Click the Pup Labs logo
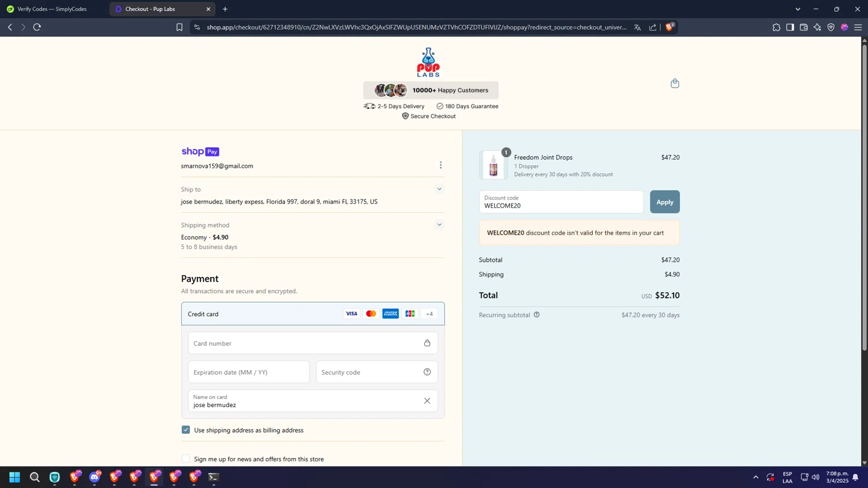This screenshot has width=868, height=488. point(428,62)
